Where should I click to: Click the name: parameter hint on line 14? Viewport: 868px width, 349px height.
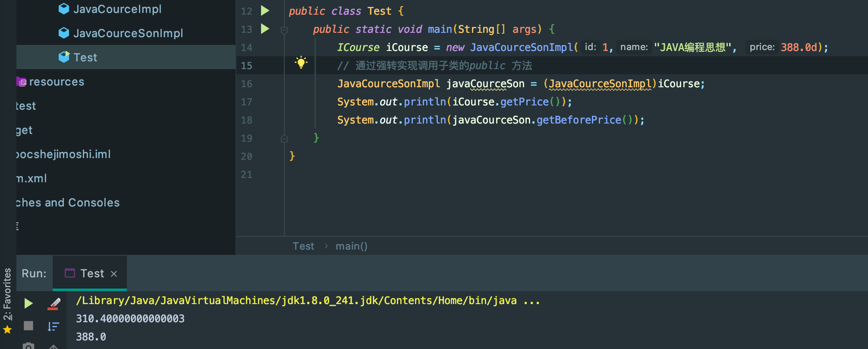pyautogui.click(x=634, y=47)
